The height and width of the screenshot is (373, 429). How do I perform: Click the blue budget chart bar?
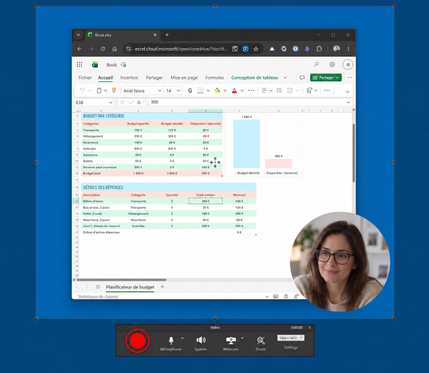pyautogui.click(x=247, y=144)
